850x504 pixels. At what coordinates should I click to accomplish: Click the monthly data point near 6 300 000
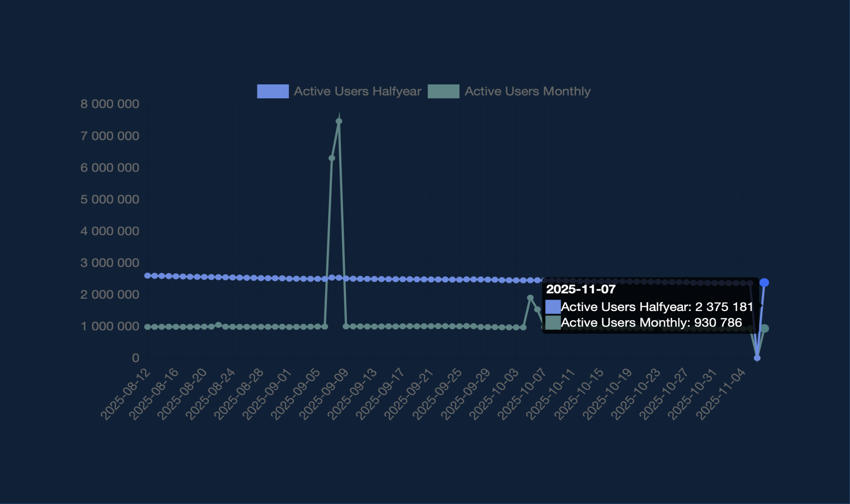(332, 158)
